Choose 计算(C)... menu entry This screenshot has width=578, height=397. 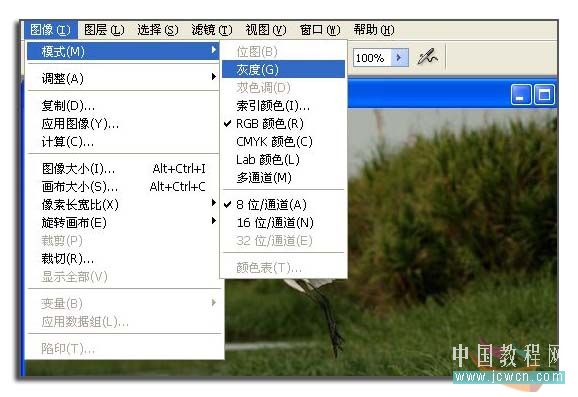point(123,142)
